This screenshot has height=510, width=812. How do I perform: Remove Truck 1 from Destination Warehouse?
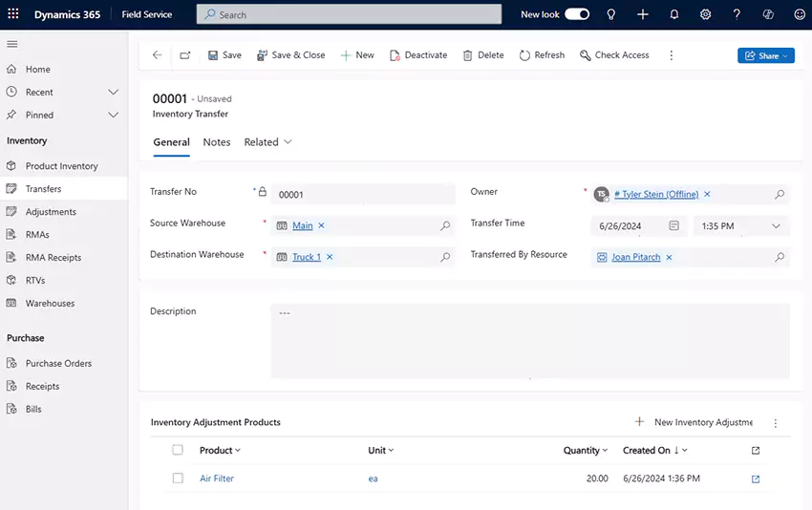(330, 257)
